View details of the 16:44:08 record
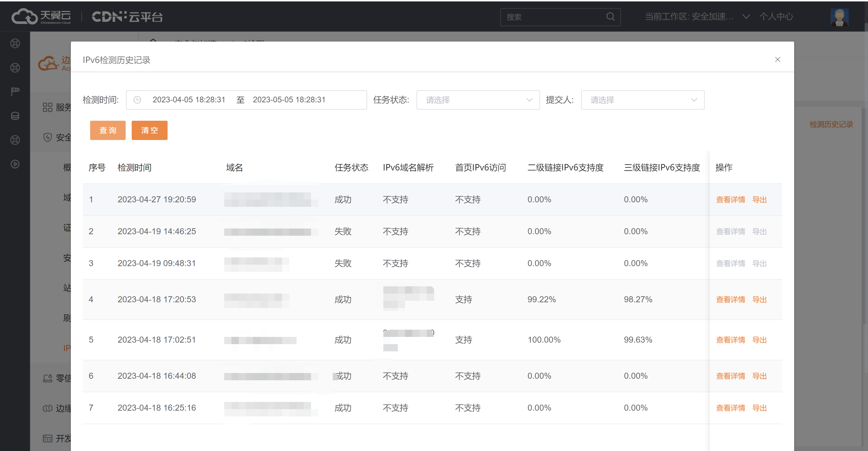 coord(730,376)
